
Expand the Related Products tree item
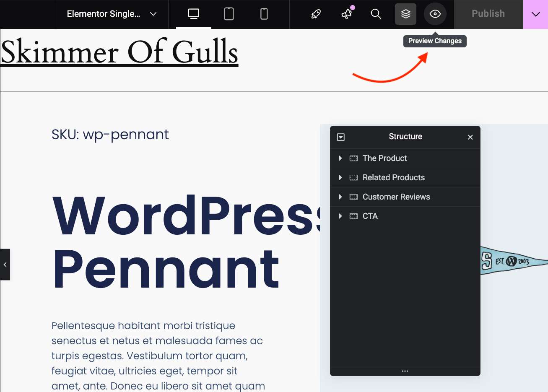(x=340, y=177)
